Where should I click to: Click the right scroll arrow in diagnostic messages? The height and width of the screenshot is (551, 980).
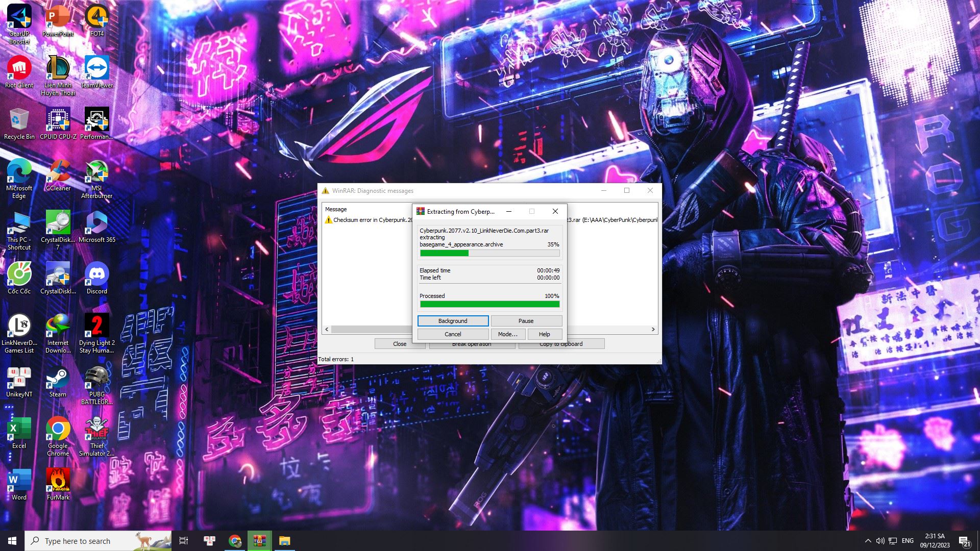pos(653,330)
